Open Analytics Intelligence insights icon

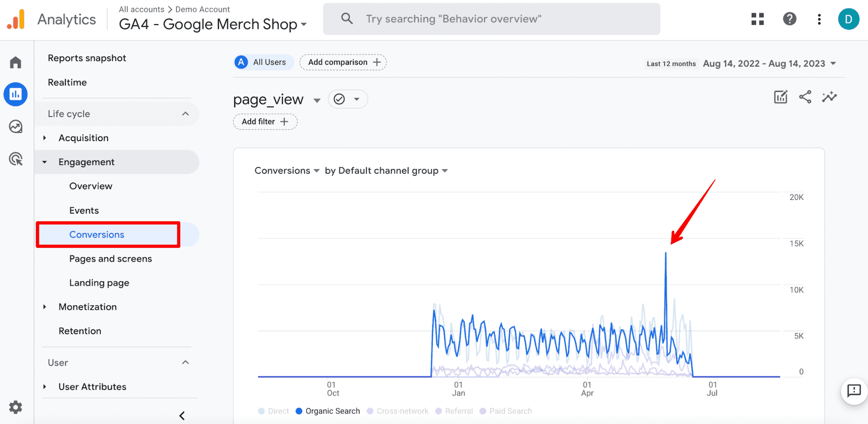coord(829,97)
